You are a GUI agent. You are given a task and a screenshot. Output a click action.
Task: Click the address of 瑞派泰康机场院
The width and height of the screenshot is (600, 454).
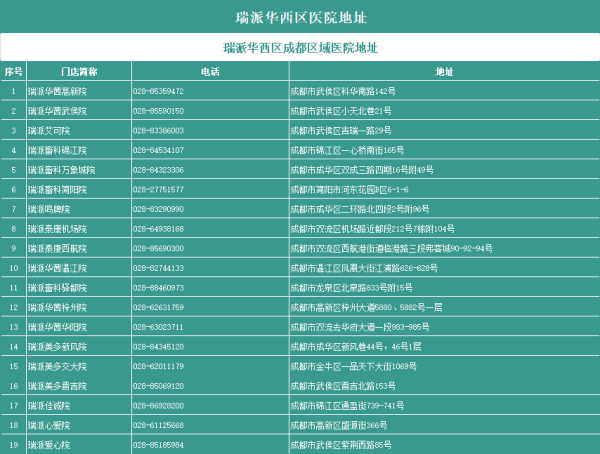(x=373, y=229)
